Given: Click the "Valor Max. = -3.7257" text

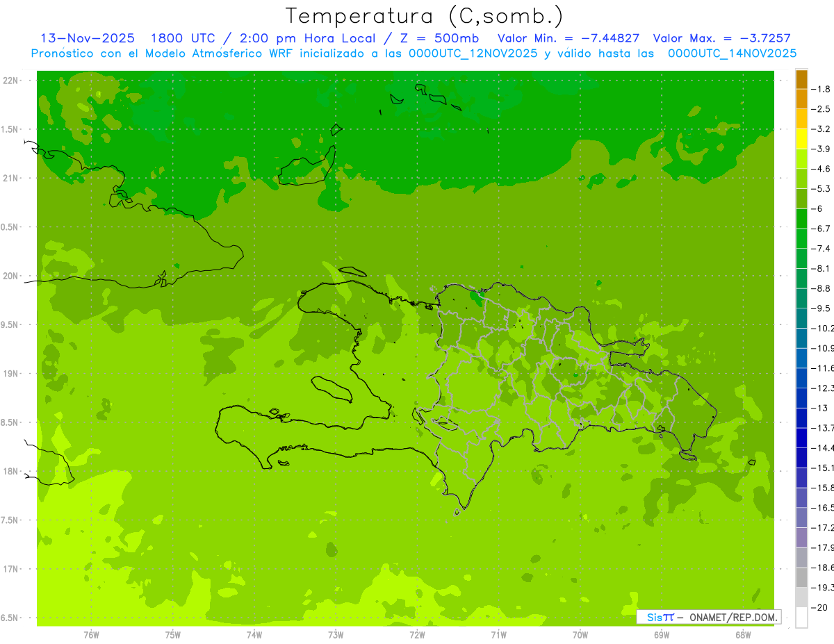Looking at the screenshot, I should point(722,38).
